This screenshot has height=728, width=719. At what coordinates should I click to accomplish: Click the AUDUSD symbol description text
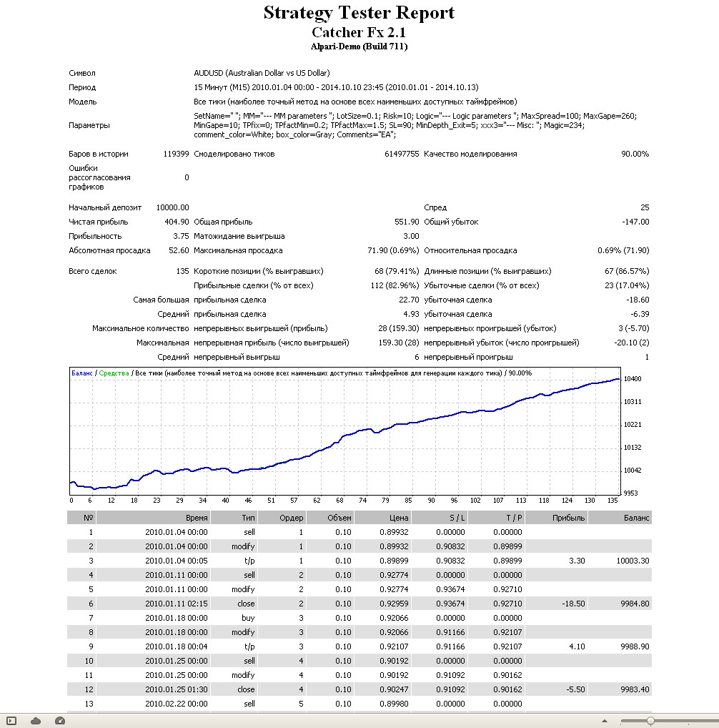(x=262, y=73)
